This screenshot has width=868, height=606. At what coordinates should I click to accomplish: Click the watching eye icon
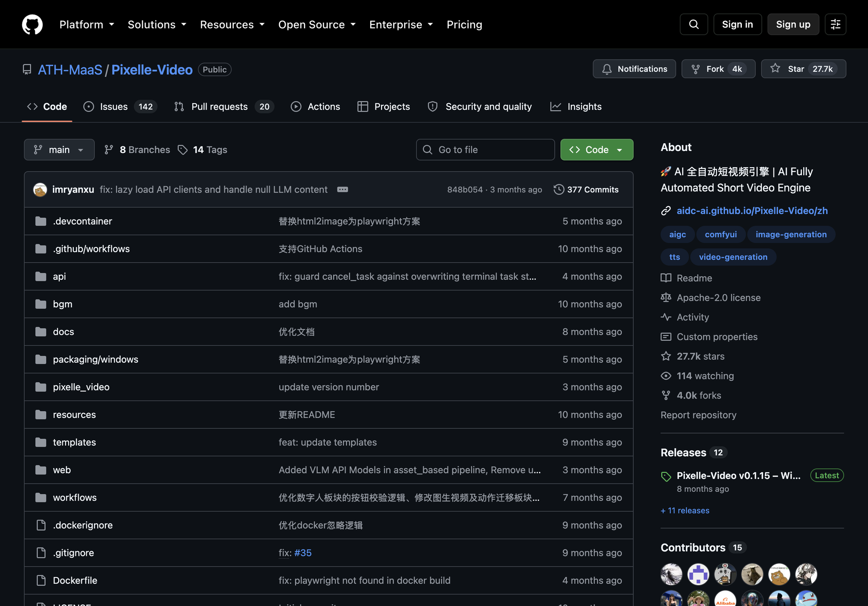point(666,376)
